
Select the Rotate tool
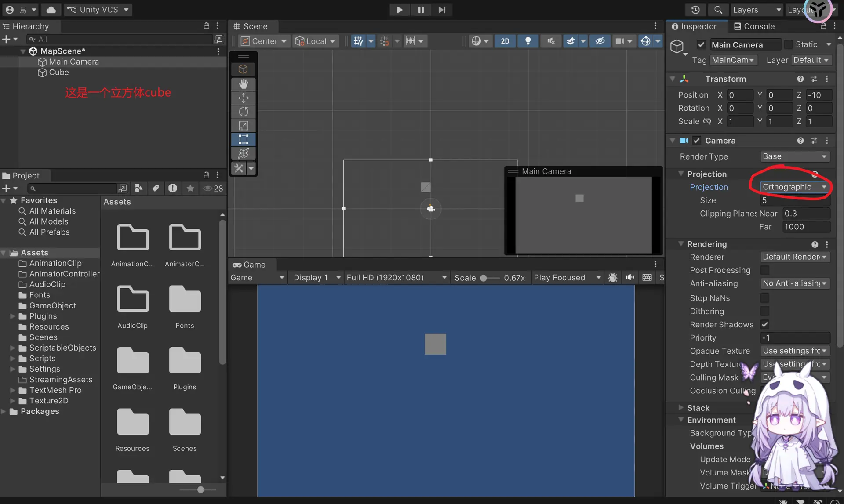tap(243, 112)
